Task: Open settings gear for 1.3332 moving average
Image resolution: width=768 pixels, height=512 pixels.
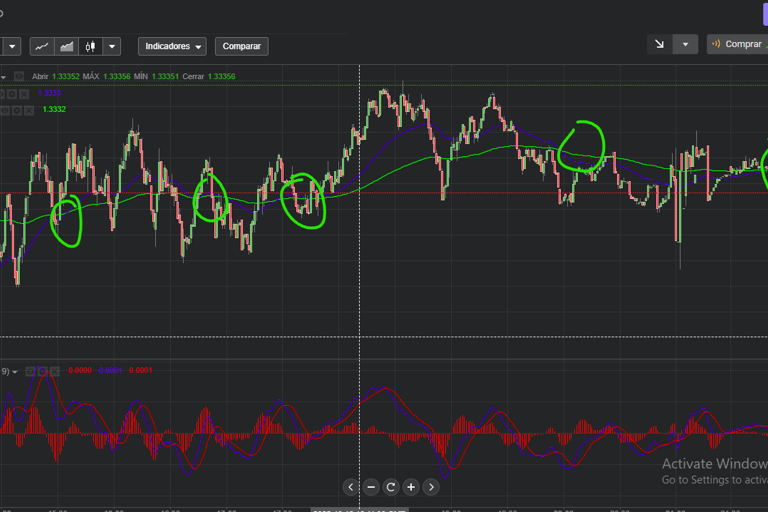Action: [17, 111]
